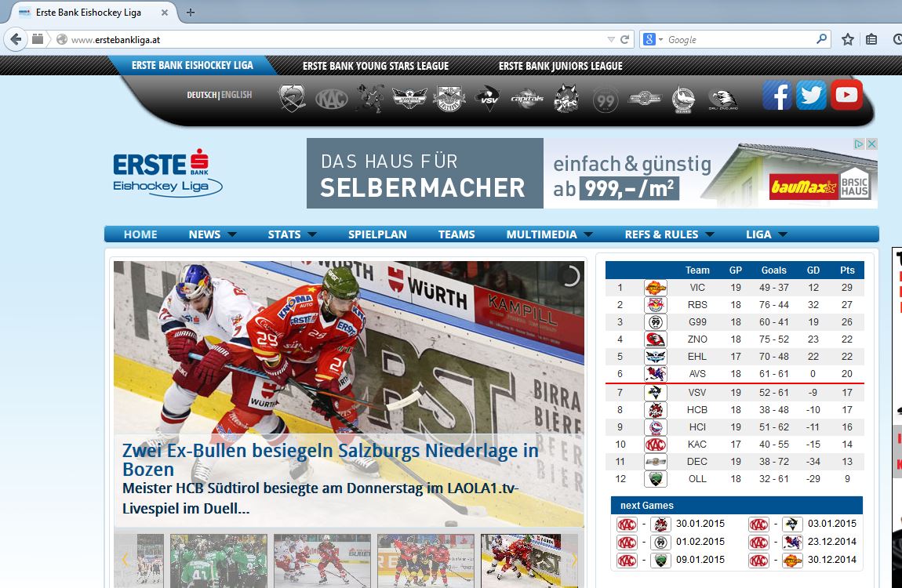
Task: Expand the MULTIMEDIA dropdown menu
Action: (549, 234)
